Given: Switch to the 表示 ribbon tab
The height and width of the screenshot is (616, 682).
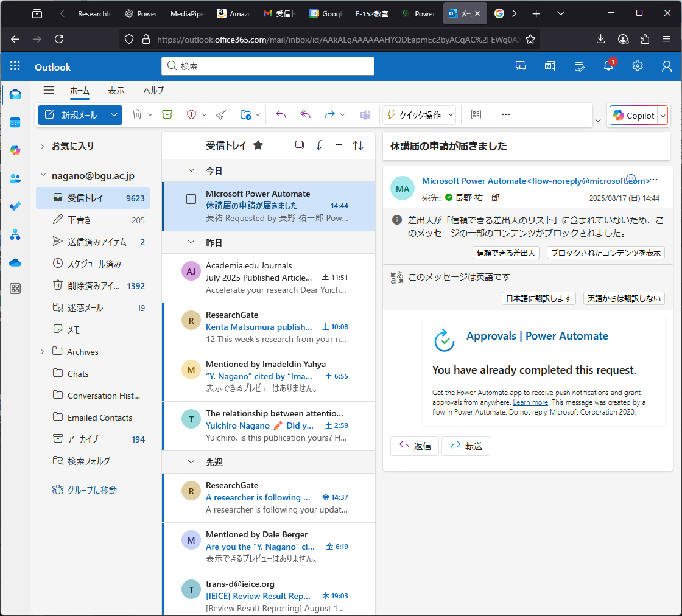Looking at the screenshot, I should [116, 90].
